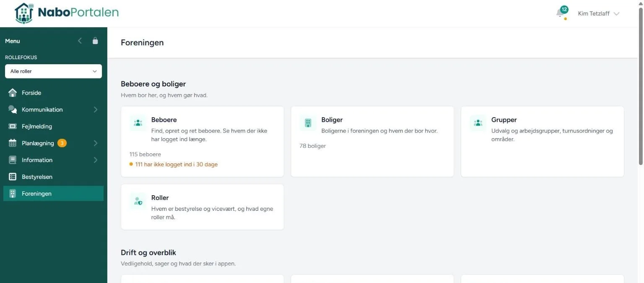This screenshot has width=644, height=283.
Task: Click the Beboere card people icon
Action: tap(138, 123)
